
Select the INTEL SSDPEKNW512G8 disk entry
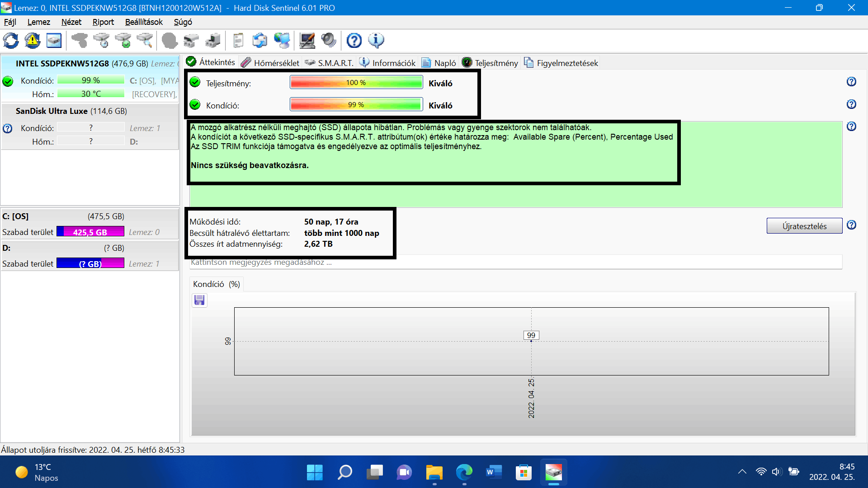point(90,78)
